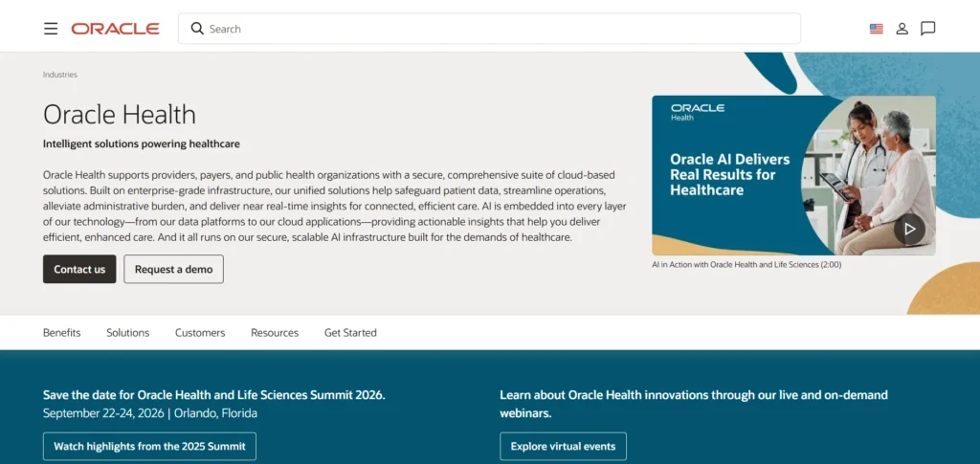Click the Explore virtual events button
980x464 pixels.
pyautogui.click(x=563, y=447)
